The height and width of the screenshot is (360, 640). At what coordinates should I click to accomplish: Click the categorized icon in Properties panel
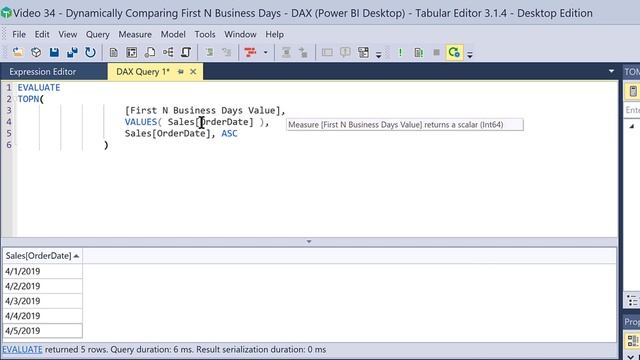click(633, 340)
